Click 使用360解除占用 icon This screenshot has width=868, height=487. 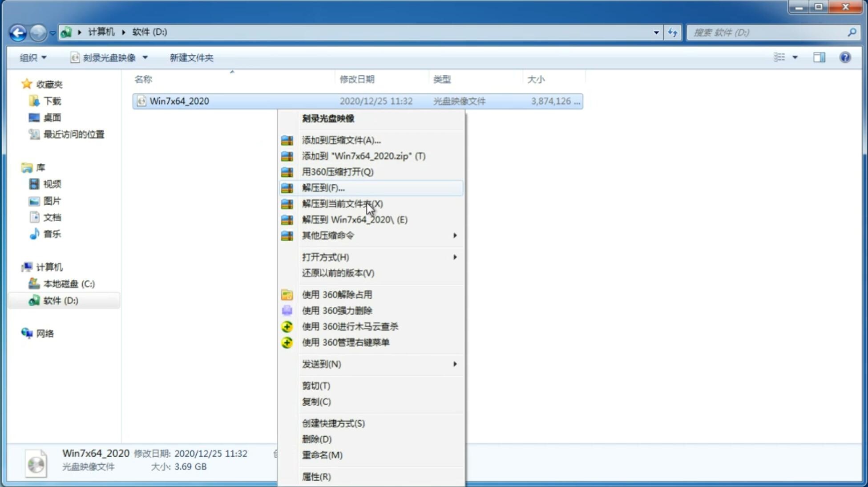tap(287, 294)
